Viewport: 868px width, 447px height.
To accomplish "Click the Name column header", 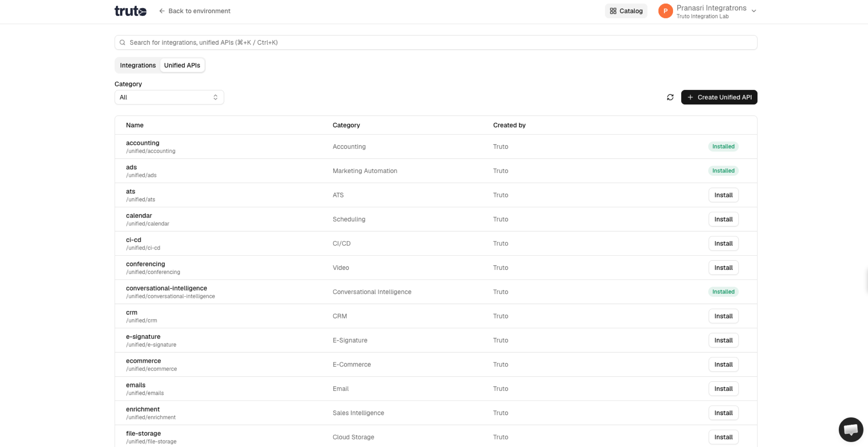I will (x=135, y=125).
